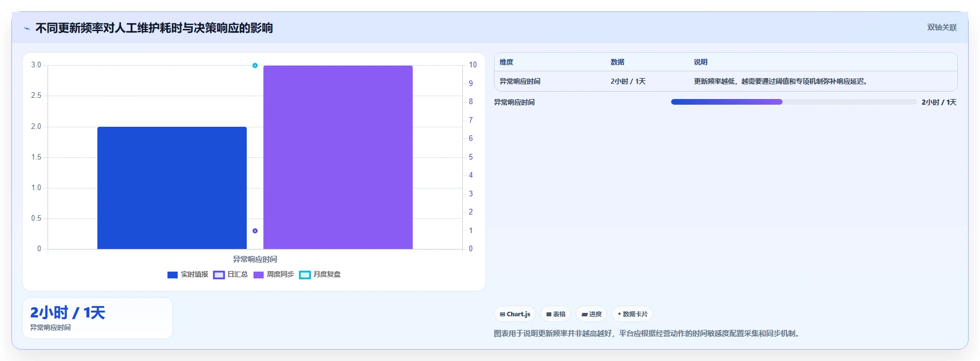Viewport: 980px width, 361px height.
Task: Click the purple data point near value 1
Action: click(255, 231)
